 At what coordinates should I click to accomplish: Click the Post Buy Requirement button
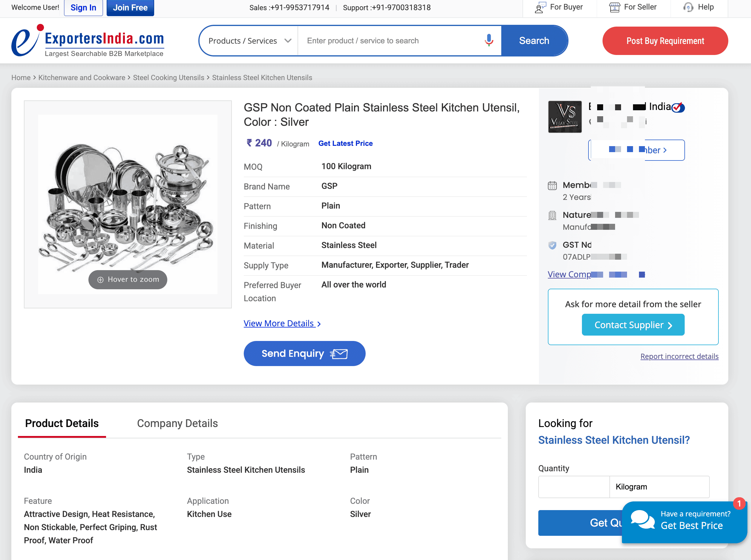pyautogui.click(x=665, y=41)
